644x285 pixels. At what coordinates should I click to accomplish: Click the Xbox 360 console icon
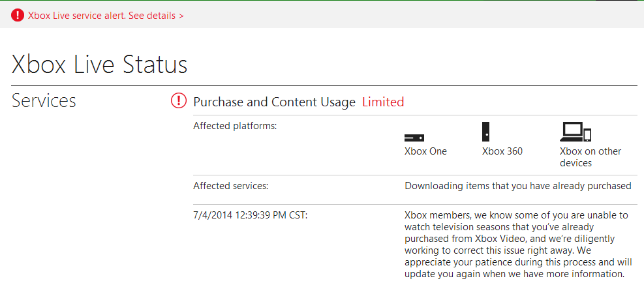pyautogui.click(x=485, y=132)
